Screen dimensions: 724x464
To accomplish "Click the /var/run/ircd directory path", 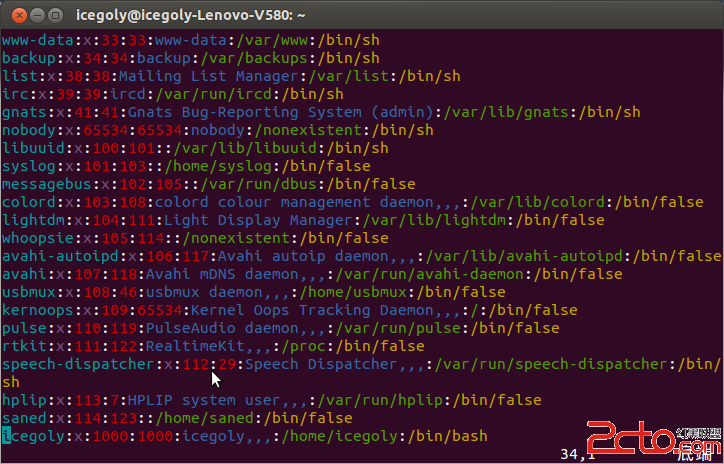I will [x=215, y=94].
